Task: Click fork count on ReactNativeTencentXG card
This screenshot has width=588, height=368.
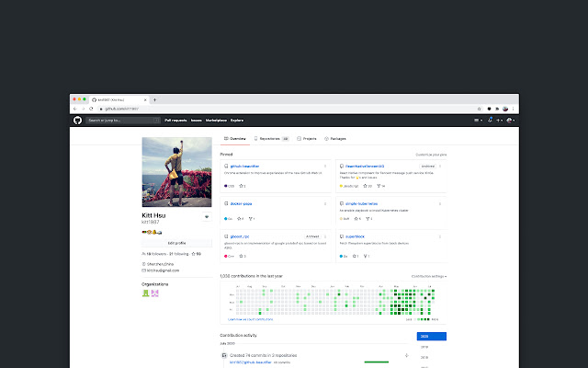Action: pos(381,186)
